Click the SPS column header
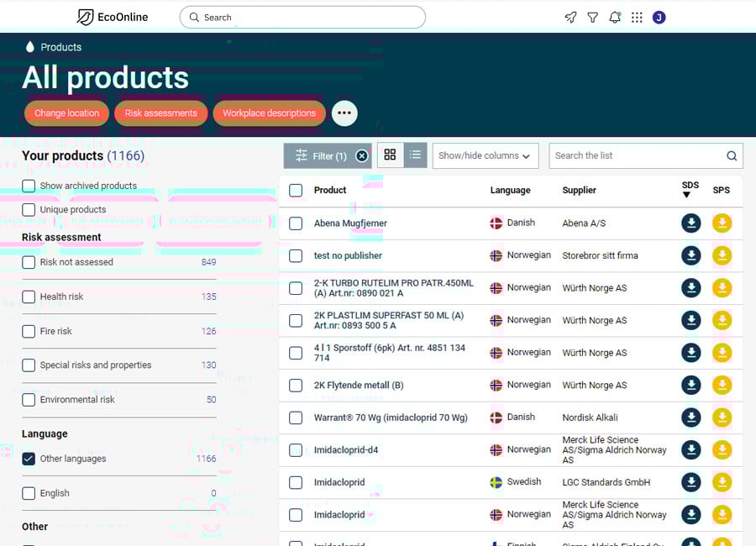This screenshot has width=756, height=546. tap(722, 190)
